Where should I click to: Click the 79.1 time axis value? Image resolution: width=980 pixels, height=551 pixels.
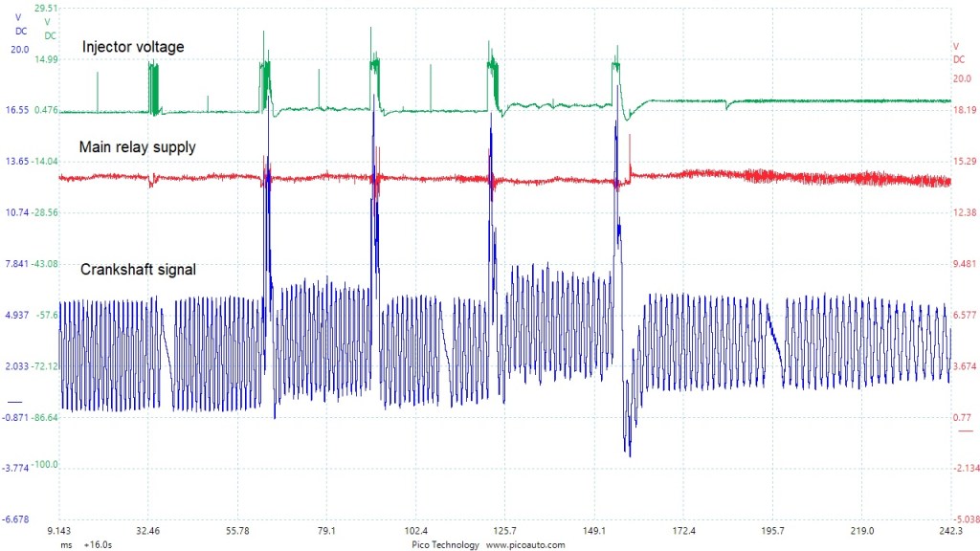(x=326, y=531)
